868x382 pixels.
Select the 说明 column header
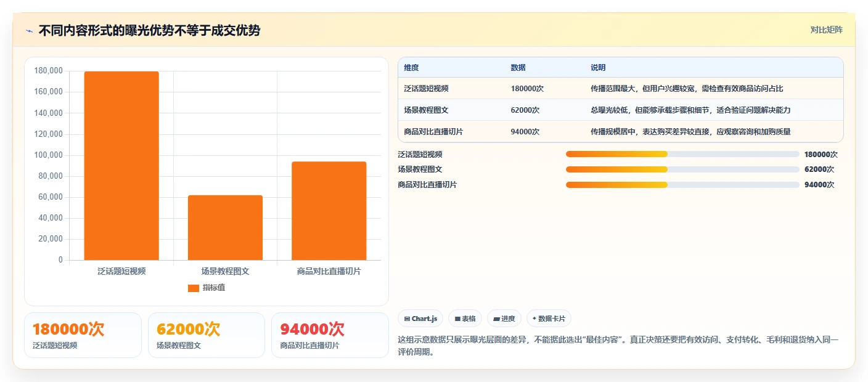point(598,67)
